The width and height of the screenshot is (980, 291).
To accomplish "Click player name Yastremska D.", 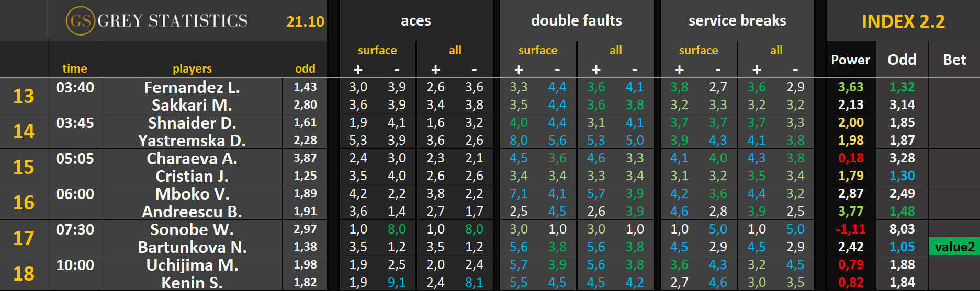I will [x=192, y=141].
